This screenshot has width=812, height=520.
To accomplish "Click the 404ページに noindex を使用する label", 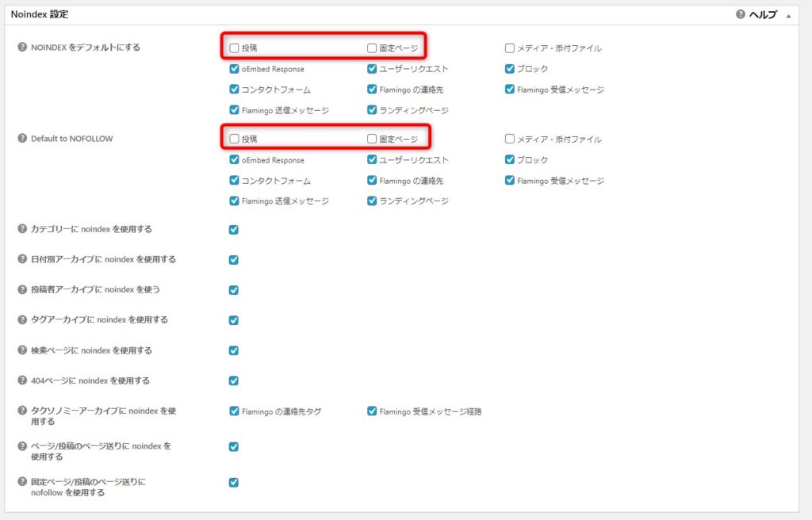I will click(x=90, y=380).
